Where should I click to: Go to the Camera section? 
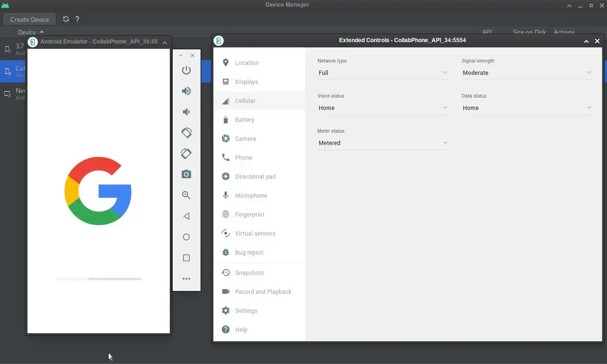(x=259, y=138)
